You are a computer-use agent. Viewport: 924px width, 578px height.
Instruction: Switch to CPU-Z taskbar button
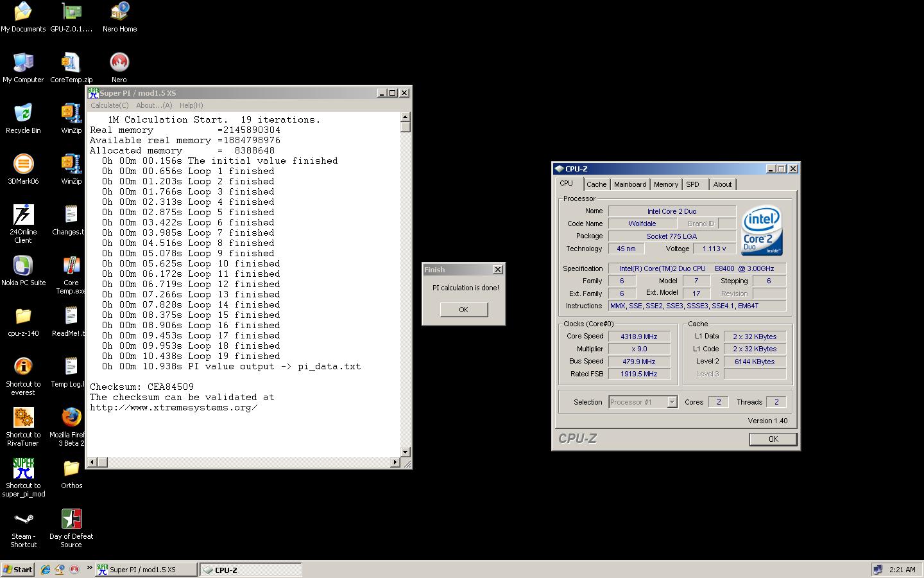(x=251, y=570)
